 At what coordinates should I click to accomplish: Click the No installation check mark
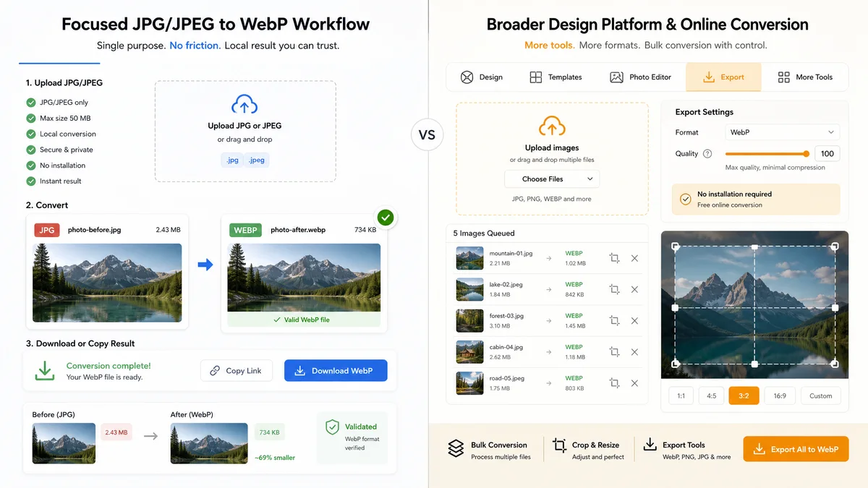[x=30, y=166]
